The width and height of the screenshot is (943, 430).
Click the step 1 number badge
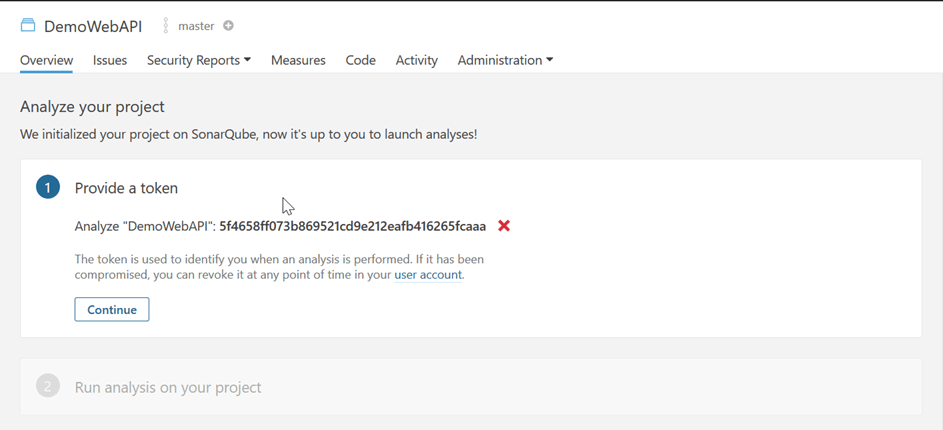click(x=48, y=187)
